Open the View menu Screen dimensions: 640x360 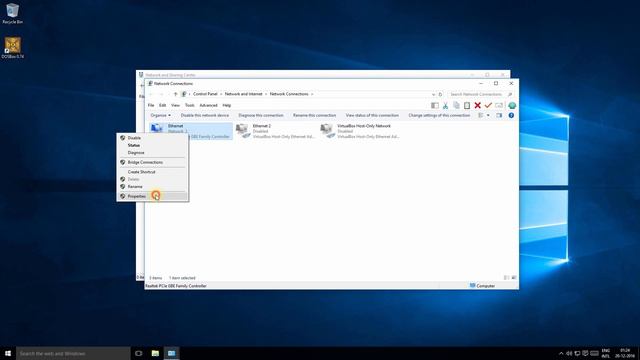coord(175,105)
